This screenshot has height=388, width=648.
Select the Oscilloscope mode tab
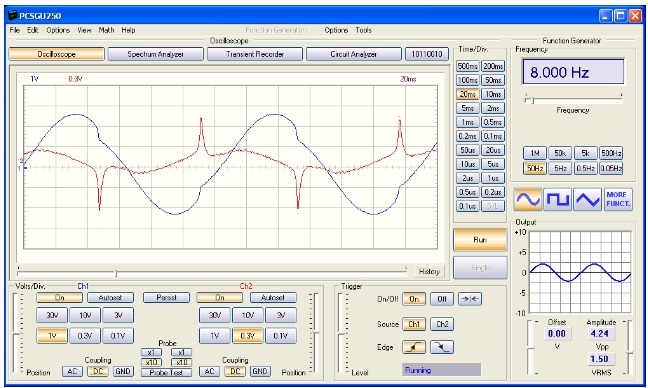pyautogui.click(x=57, y=54)
